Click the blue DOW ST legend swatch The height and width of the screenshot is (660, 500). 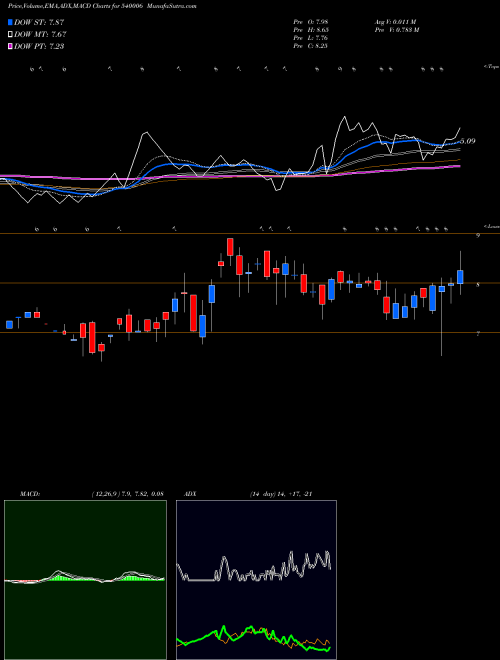tap(11, 22)
